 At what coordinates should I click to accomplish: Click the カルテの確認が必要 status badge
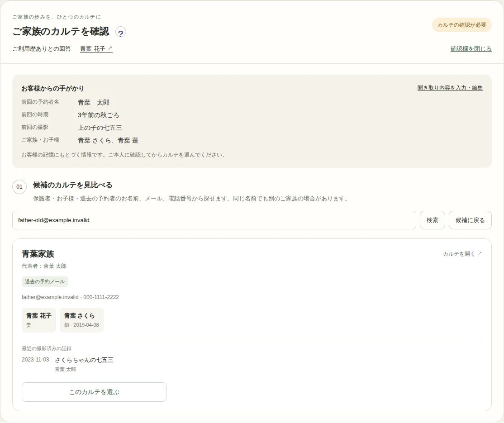[461, 25]
